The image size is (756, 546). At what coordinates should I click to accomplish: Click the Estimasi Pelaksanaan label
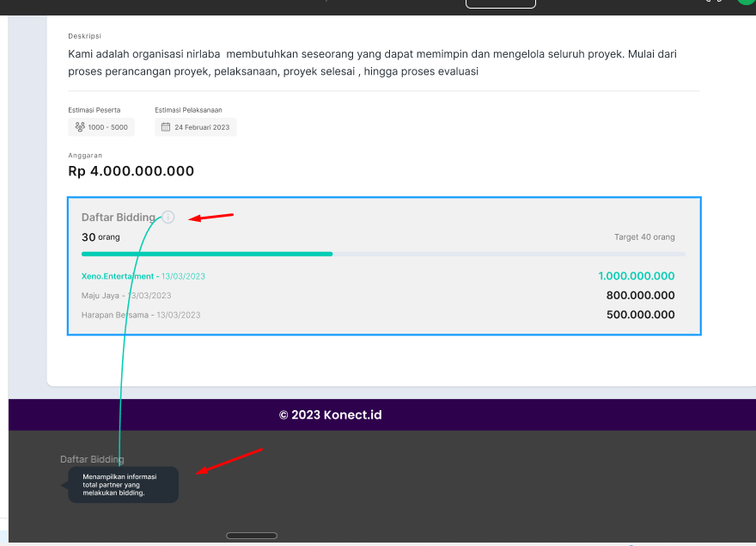[188, 110]
